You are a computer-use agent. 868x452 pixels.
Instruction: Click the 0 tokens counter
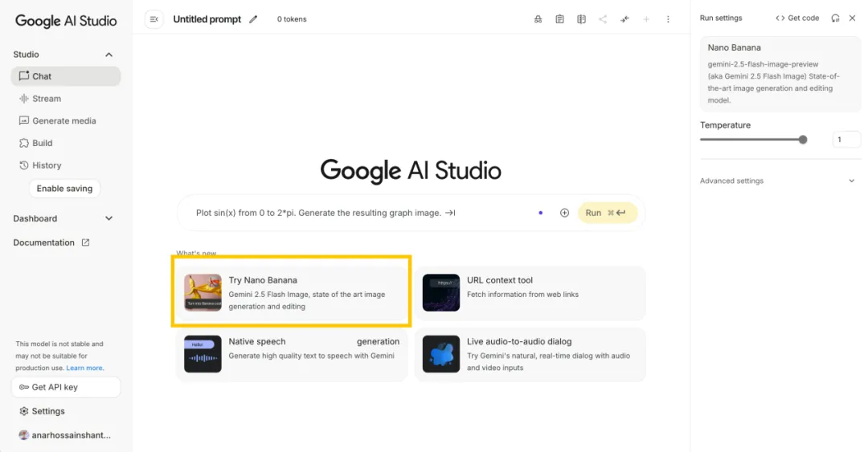[x=292, y=19]
